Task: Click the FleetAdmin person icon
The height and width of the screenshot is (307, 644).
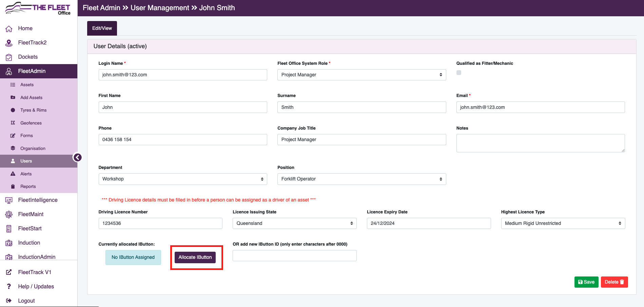Action: pos(9,71)
